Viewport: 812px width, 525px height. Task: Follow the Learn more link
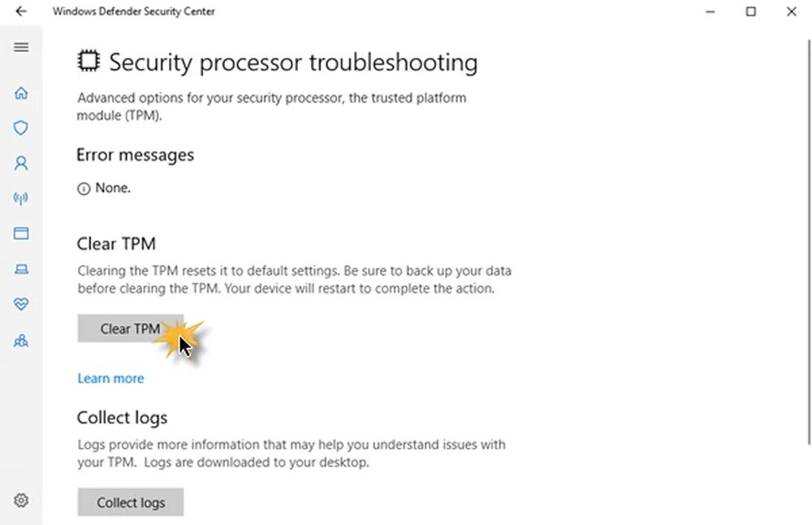pyautogui.click(x=110, y=378)
